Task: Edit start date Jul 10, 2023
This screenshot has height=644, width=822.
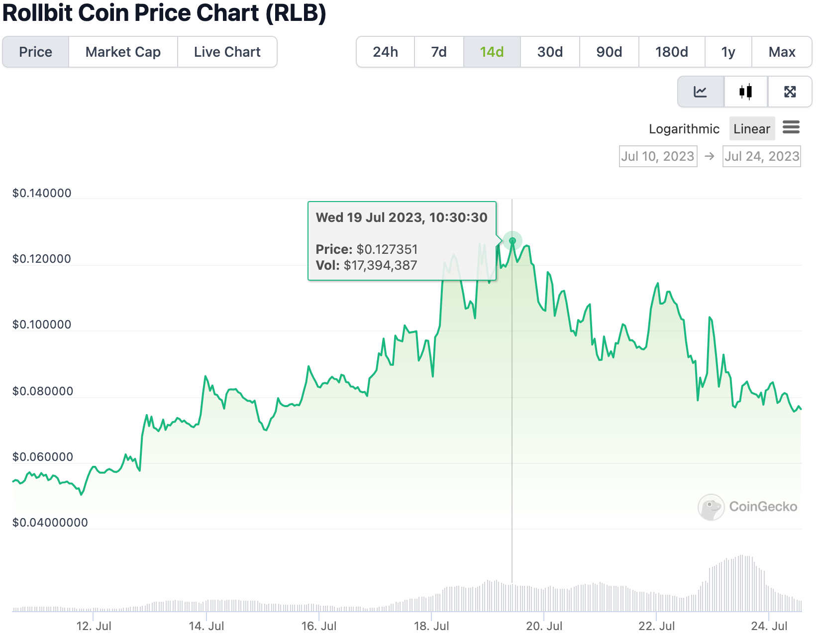Action: click(658, 156)
